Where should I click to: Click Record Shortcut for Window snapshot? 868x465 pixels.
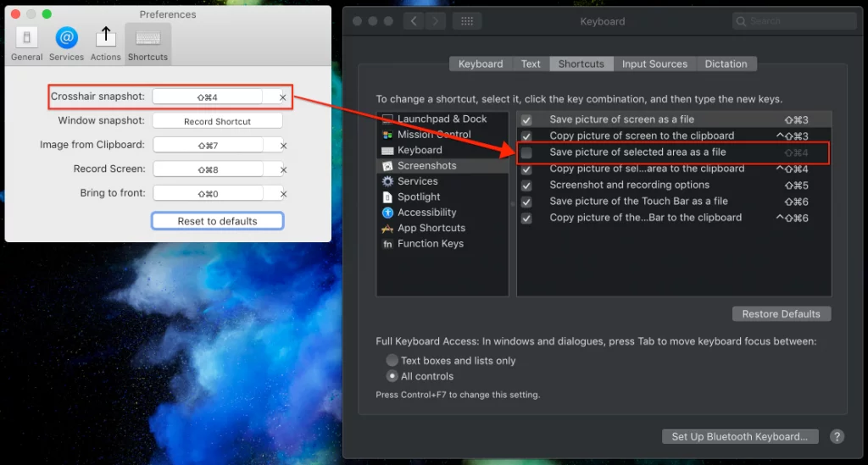(218, 121)
